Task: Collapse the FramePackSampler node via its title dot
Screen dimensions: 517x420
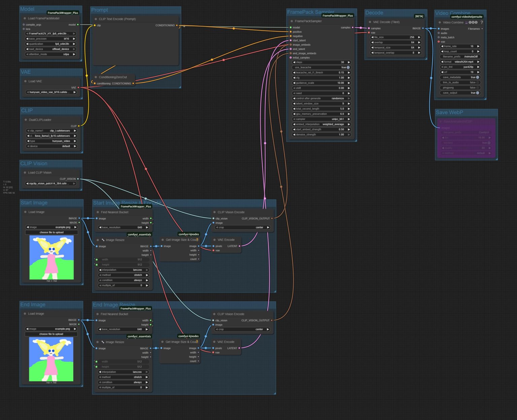Action: pos(291,21)
